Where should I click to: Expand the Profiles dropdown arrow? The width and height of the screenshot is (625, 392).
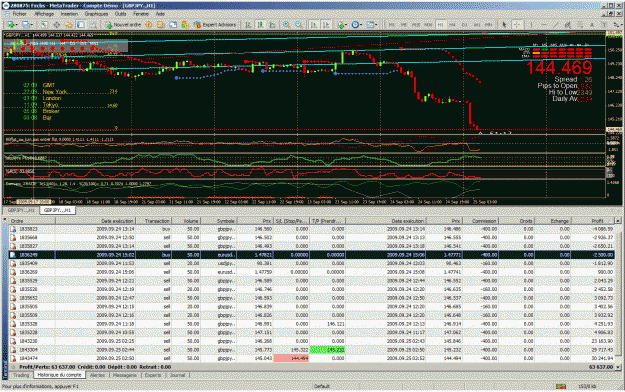[x=32, y=25]
